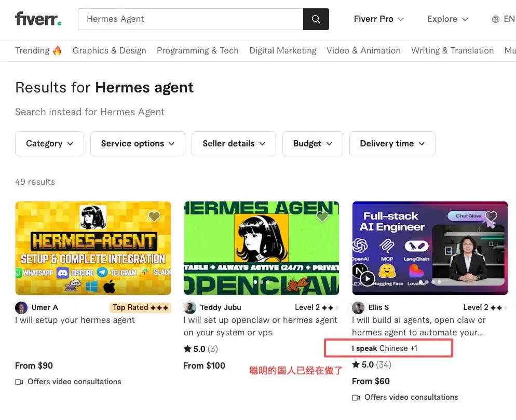Click the globe language icon

tap(496, 19)
